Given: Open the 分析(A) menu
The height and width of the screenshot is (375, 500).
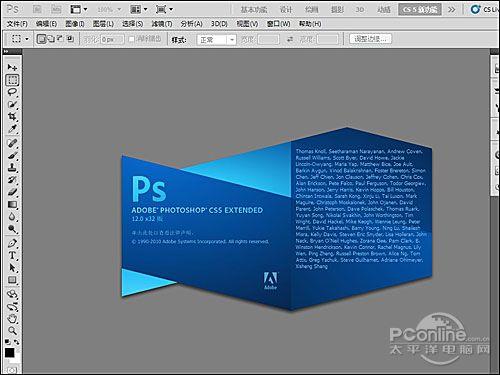Looking at the screenshot, I should pyautogui.click(x=191, y=24).
